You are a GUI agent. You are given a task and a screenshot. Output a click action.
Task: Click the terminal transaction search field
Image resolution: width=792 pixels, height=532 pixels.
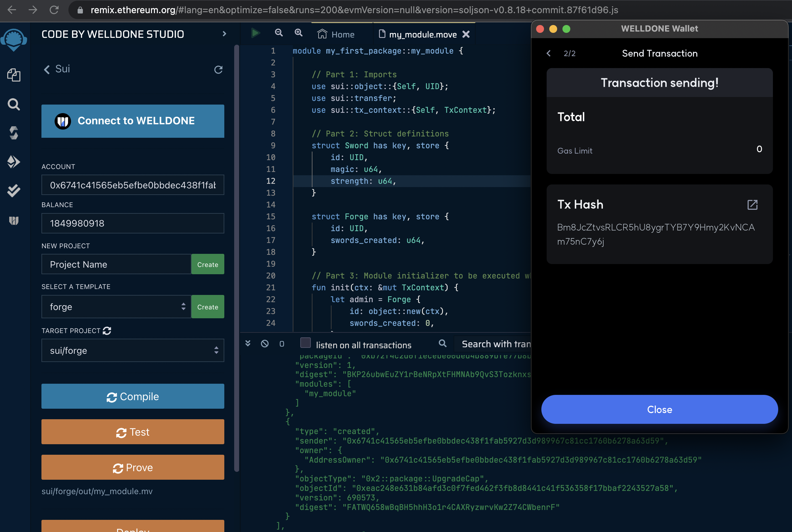point(493,344)
